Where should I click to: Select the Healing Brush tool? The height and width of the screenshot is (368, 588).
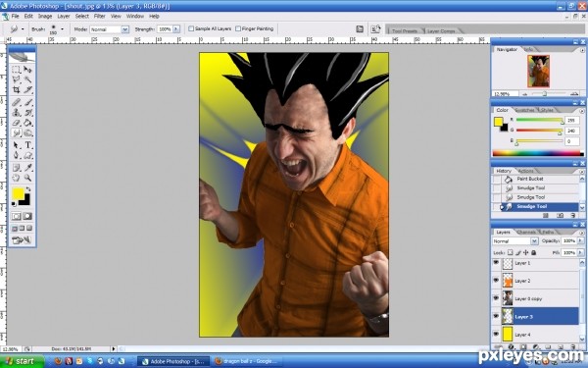coord(16,102)
